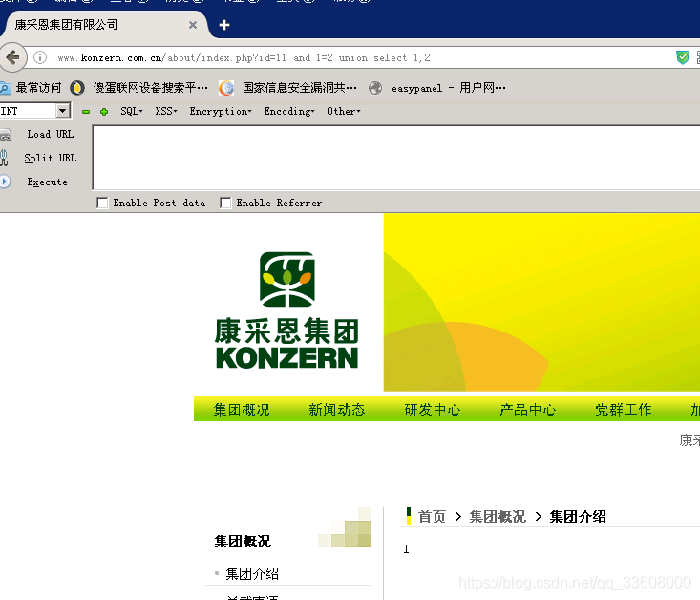The height and width of the screenshot is (600, 700).
Task: Click the Execute button
Action: click(x=48, y=182)
